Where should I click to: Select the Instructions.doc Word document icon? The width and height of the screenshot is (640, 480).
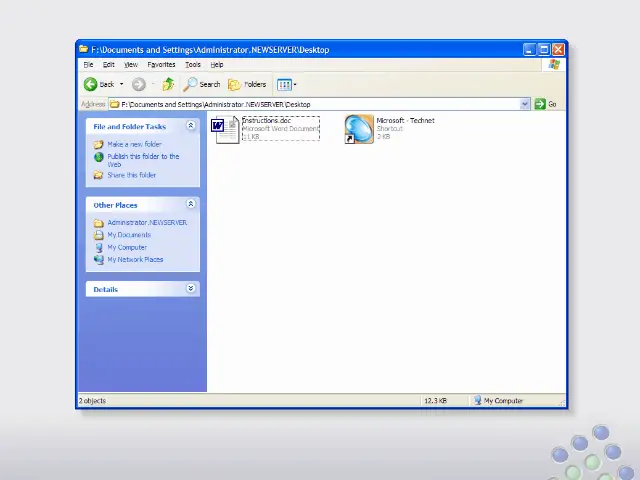[224, 129]
